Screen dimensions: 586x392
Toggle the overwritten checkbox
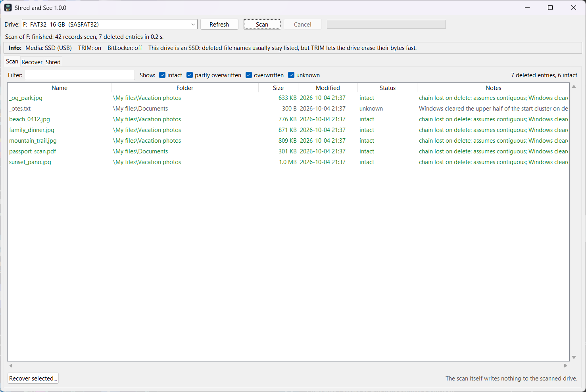pos(265,75)
